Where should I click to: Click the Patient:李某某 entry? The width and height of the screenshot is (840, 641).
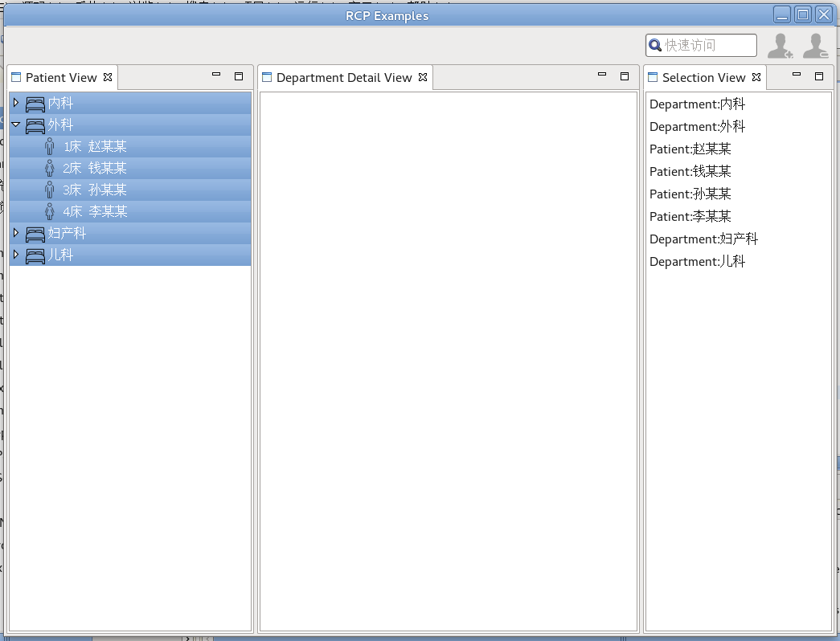tap(690, 216)
